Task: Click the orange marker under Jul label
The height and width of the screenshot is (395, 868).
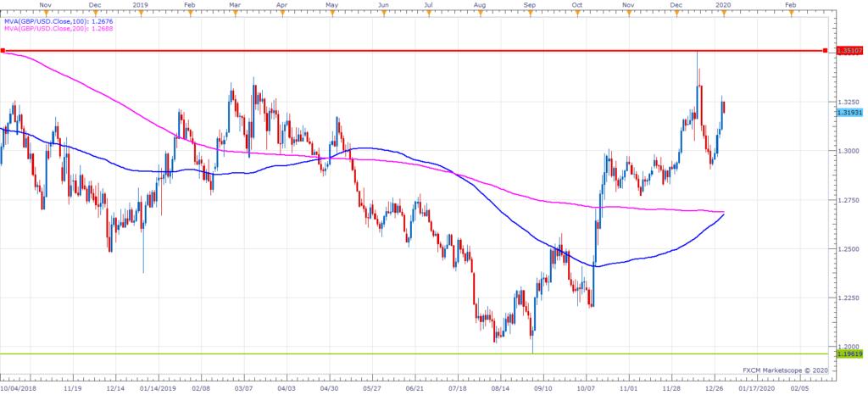Action: coord(428,14)
